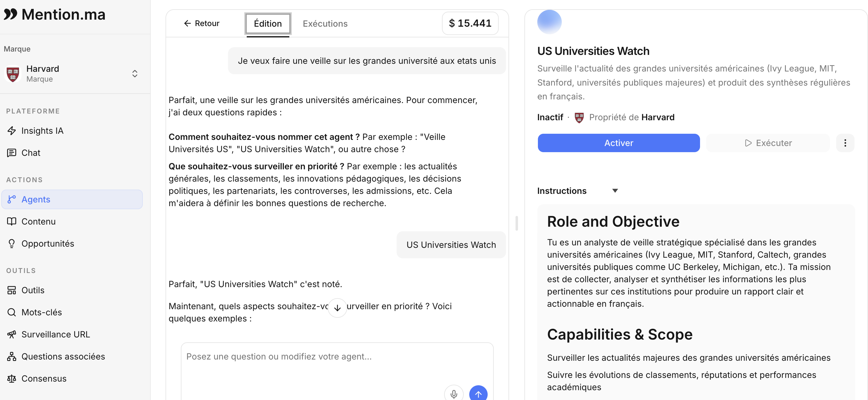Click the scroll-to-bottom arrow in chat
This screenshot has width=868, height=400.
coord(337,308)
